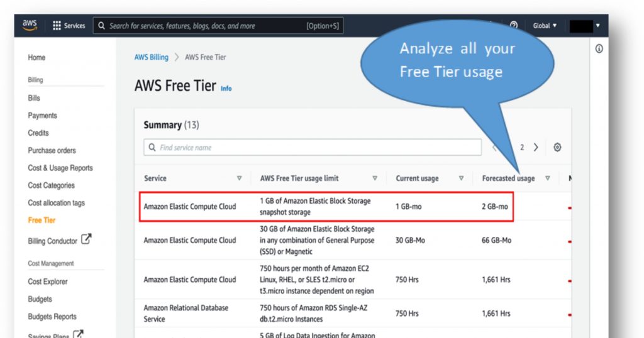Open Payments in the sidebar
Viewport: 644px width, 338px height.
pos(42,116)
